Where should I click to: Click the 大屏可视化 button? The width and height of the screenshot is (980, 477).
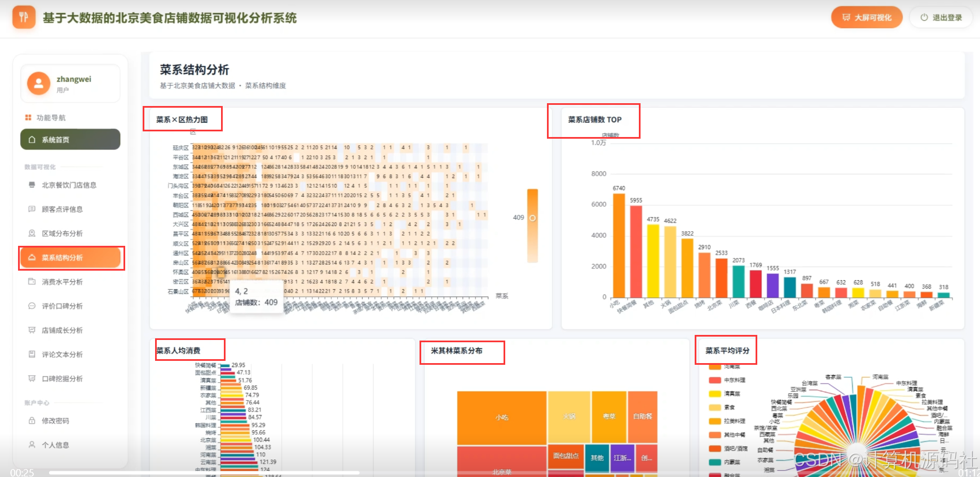[867, 17]
